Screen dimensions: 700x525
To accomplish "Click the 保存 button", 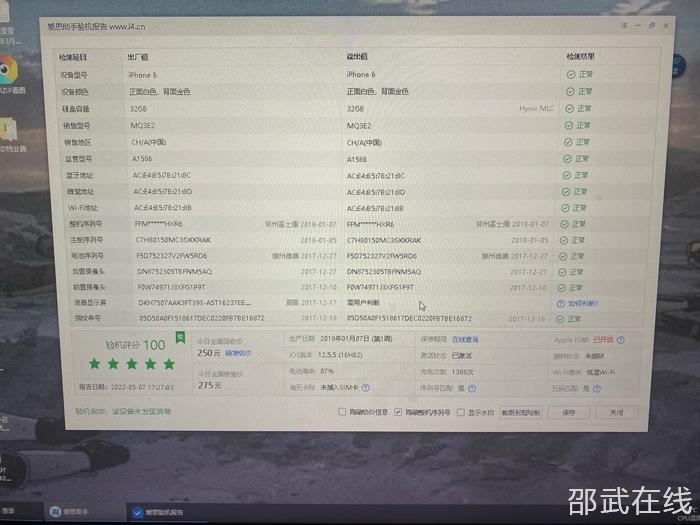I will point(569,412).
